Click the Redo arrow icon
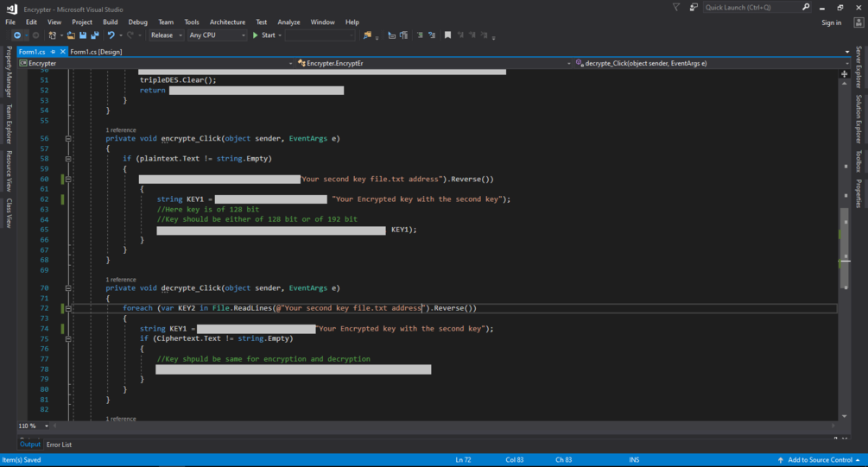Image resolution: width=868 pixels, height=467 pixels. pos(130,35)
